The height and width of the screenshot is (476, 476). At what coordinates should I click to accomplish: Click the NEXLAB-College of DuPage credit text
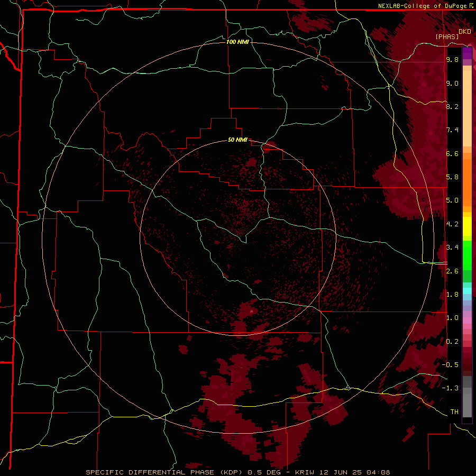point(422,6)
